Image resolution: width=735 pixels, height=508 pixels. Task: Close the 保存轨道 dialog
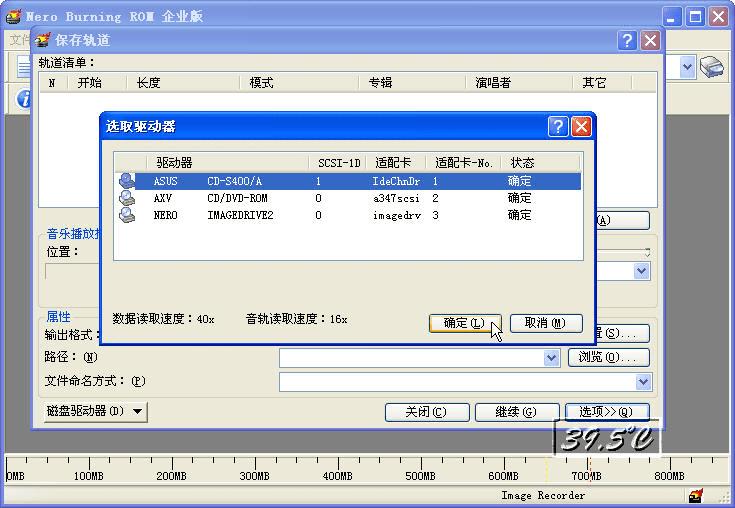tap(651, 41)
